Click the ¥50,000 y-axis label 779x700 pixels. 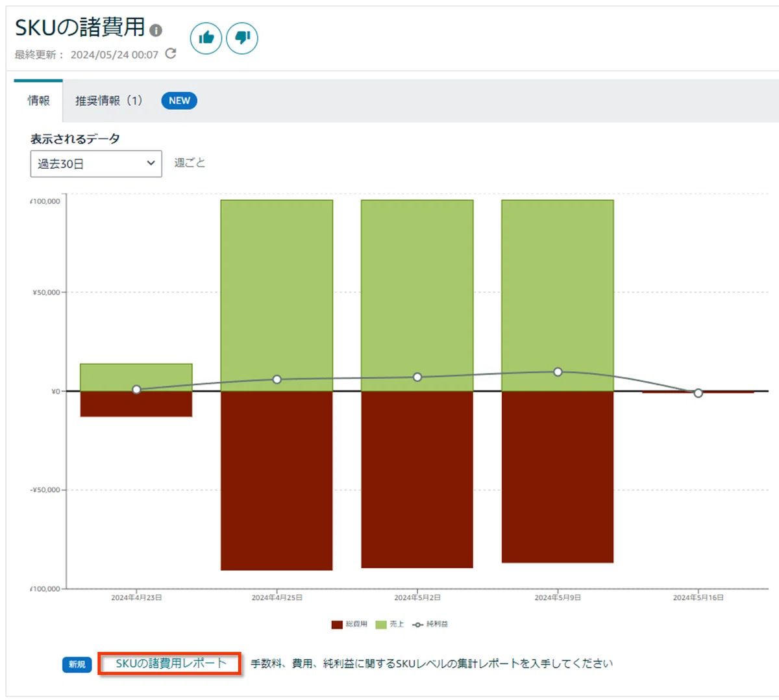pos(47,293)
